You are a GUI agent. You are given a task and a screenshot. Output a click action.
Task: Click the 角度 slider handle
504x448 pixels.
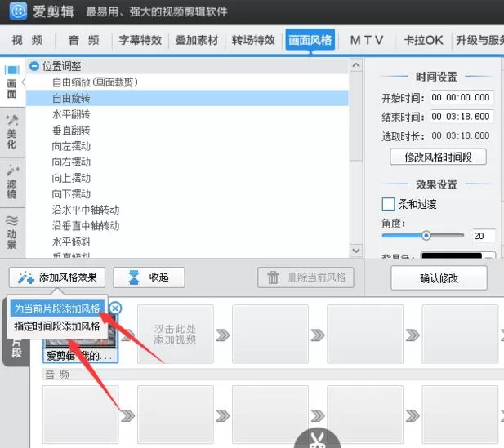[426, 235]
